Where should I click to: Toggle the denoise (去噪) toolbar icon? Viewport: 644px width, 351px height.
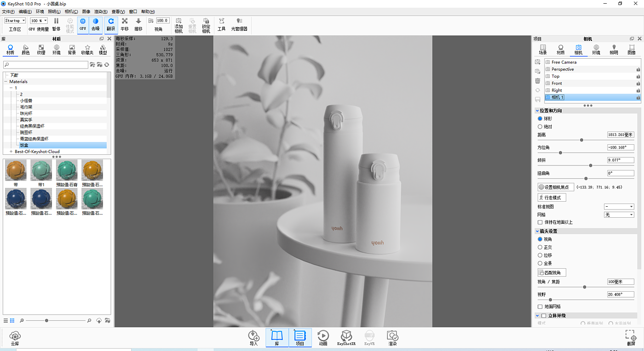coord(95,24)
